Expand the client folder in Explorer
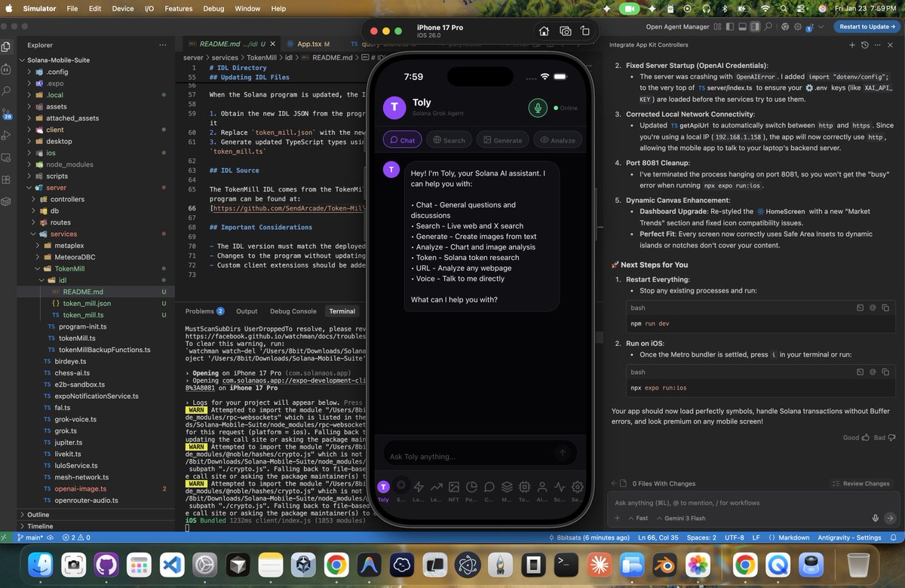The width and height of the screenshot is (905, 588). coord(54,130)
